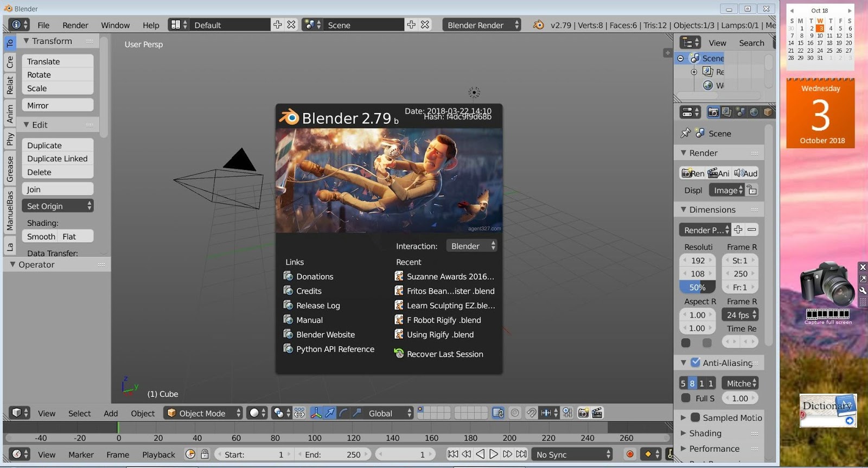Screen dimensions: 868x468
Task: Open the Timeline editor type selector
Action: [x=20, y=454]
